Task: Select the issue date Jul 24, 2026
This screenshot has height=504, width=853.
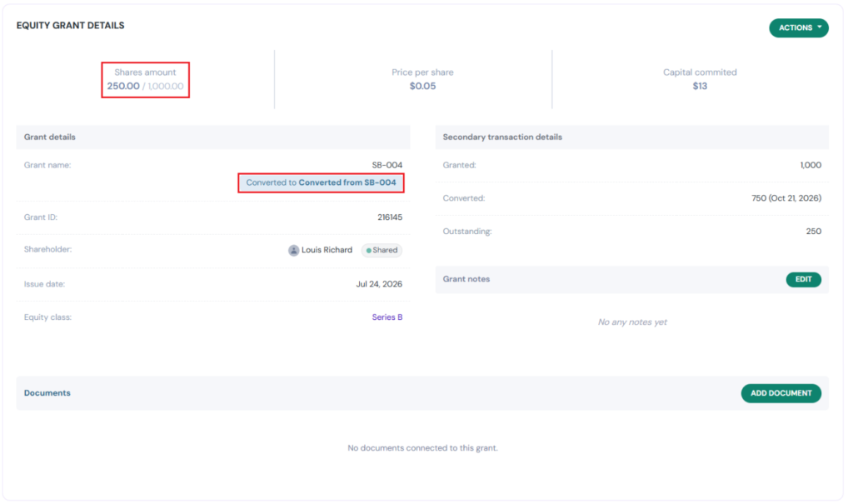Action: (x=379, y=284)
